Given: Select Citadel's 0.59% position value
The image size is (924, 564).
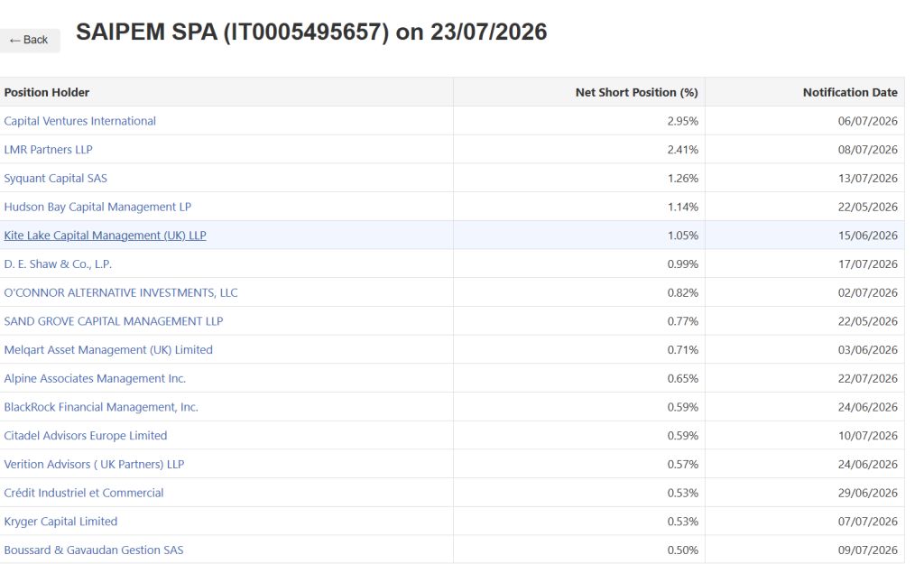Looking at the screenshot, I should pos(682,436).
